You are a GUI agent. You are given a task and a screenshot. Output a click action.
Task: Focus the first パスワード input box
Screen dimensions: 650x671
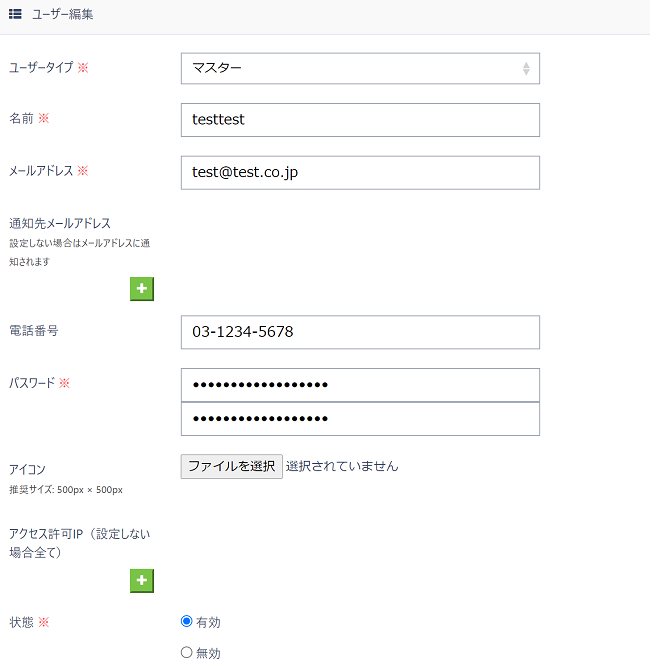360,385
